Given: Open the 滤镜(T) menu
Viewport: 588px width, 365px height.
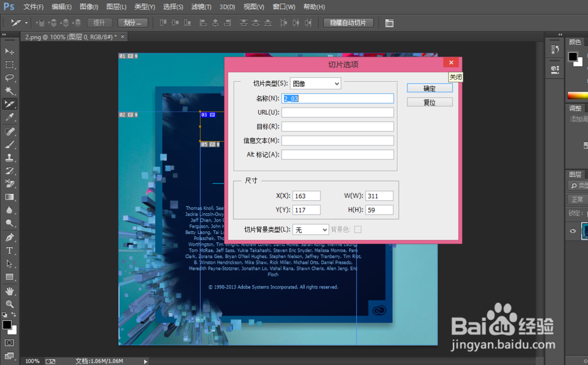Looking at the screenshot, I should (201, 6).
